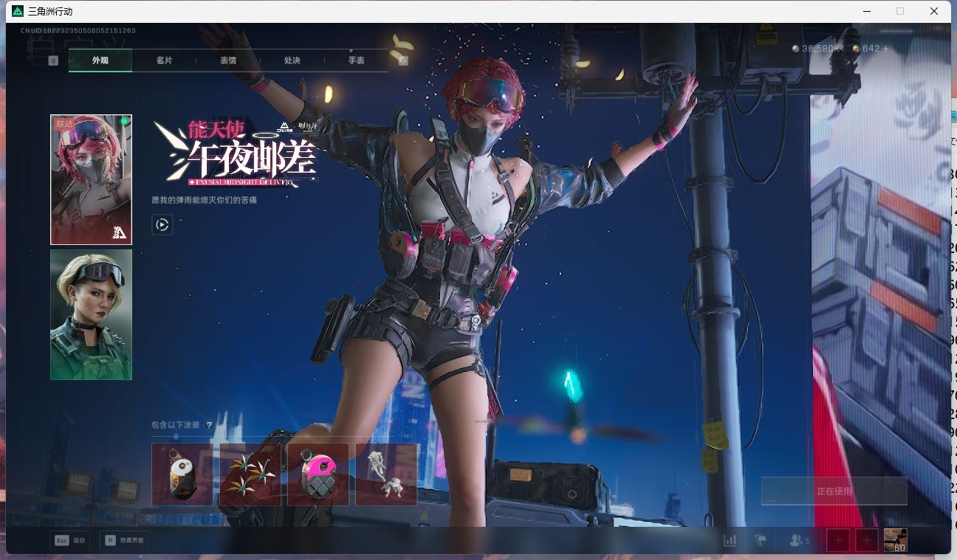Viewport: 957px width, 560px height.
Task: Select the pink grenade charm skin item
Action: tap(318, 474)
